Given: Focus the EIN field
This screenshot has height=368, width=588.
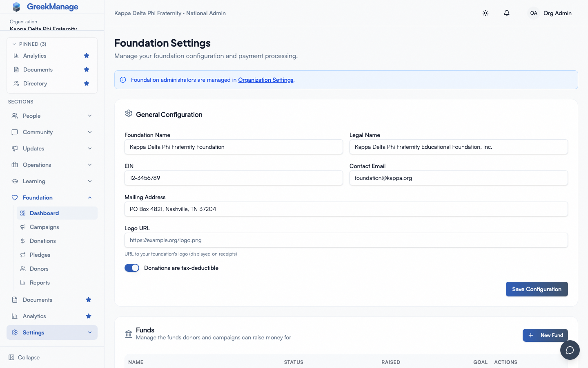Looking at the screenshot, I should (x=234, y=178).
